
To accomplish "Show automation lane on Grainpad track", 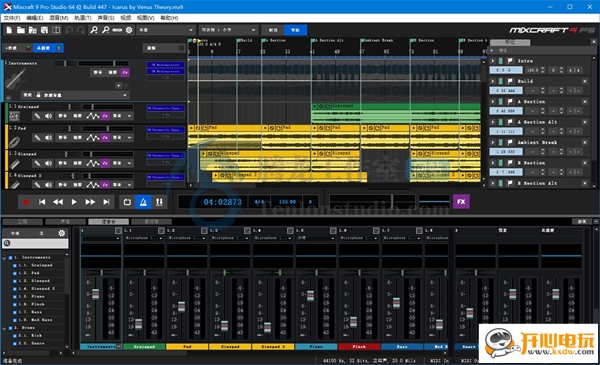I will coord(93,116).
